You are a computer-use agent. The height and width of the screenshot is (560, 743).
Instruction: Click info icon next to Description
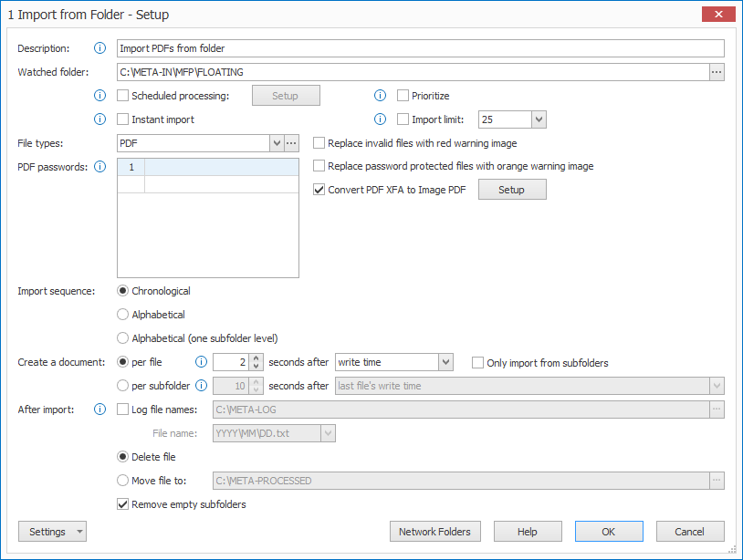click(100, 47)
